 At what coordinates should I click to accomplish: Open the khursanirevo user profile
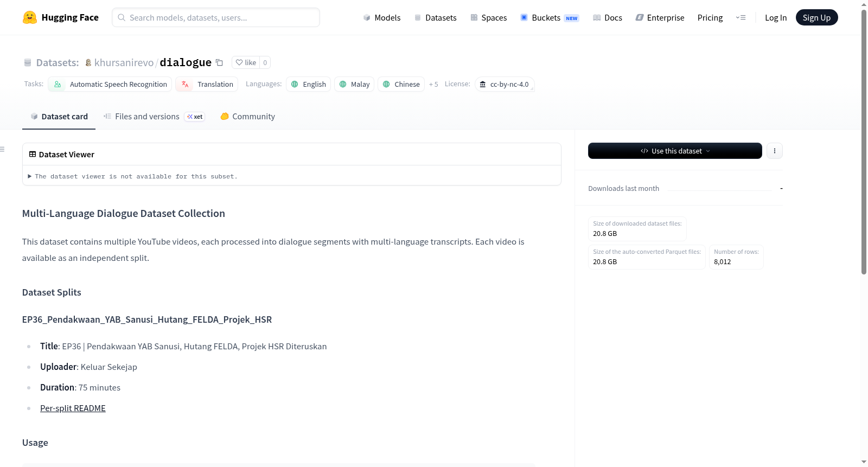coord(124,62)
